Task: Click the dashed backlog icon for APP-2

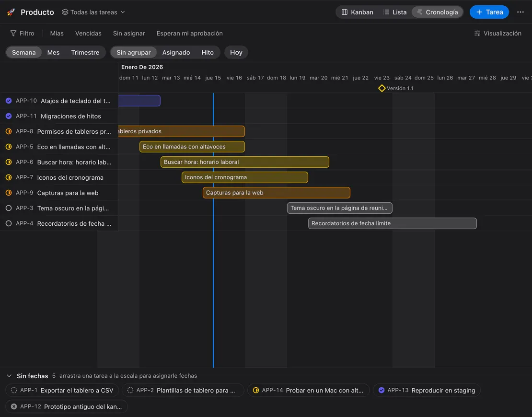Action: [130, 390]
